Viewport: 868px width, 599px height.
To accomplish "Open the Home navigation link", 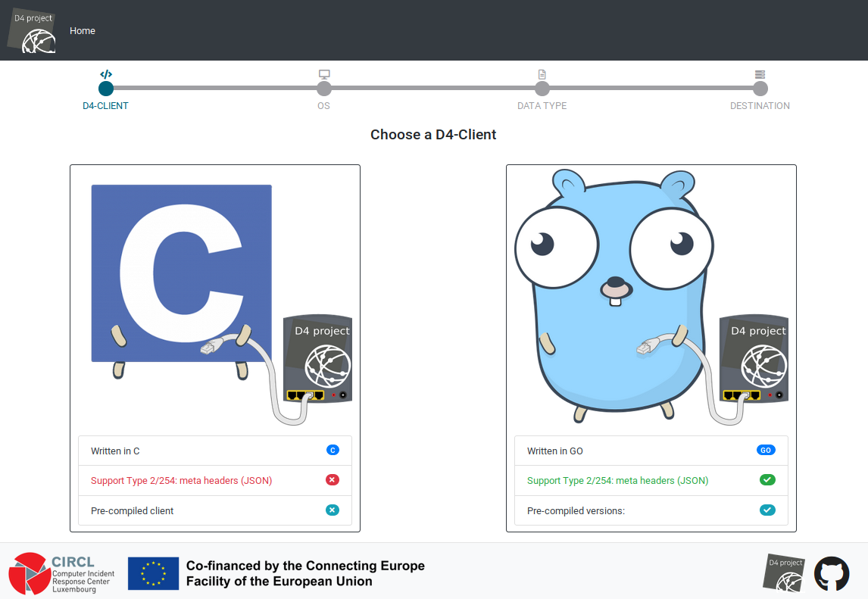I will [83, 31].
